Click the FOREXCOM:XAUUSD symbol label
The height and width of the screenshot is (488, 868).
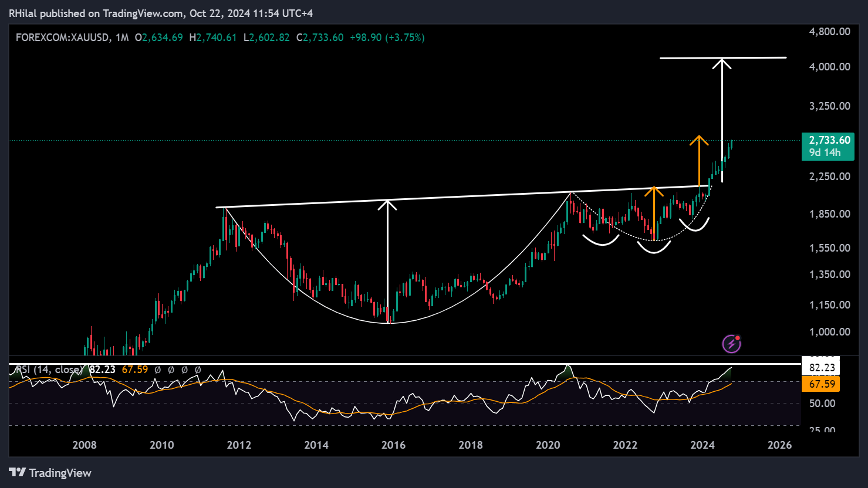point(62,38)
